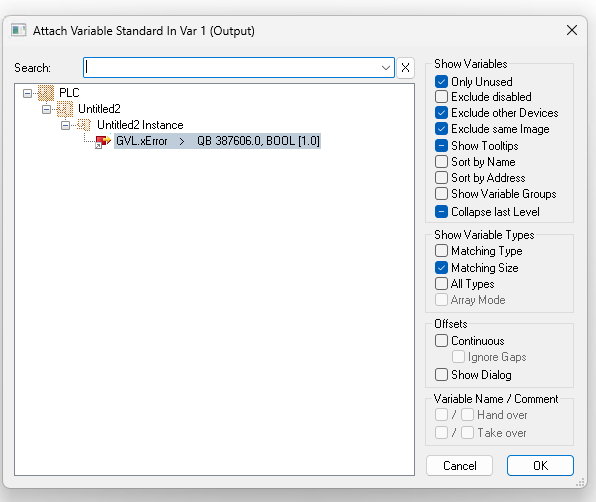Click the dialog title bar icon
Screen dimensions: 596x502
tap(18, 30)
